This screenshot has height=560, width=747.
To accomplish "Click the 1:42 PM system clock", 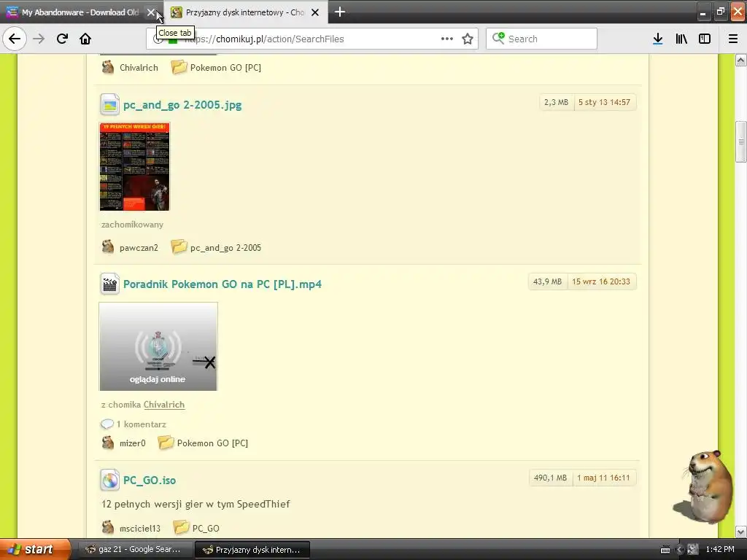I will (x=720, y=550).
